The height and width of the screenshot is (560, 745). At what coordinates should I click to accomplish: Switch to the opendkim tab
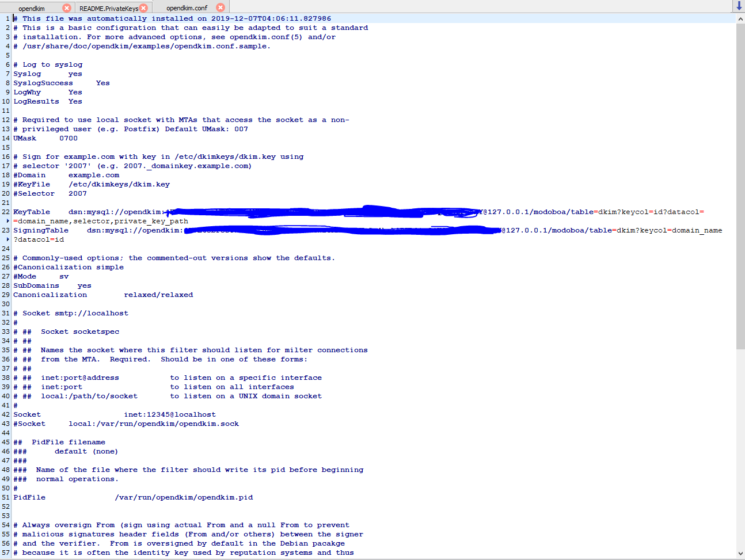point(32,8)
